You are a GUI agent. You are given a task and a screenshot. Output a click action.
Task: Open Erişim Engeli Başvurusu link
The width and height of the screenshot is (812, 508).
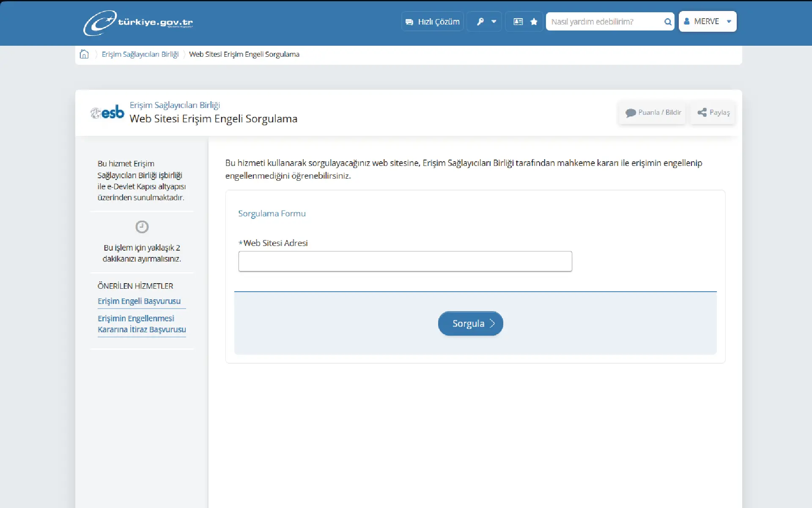point(139,301)
